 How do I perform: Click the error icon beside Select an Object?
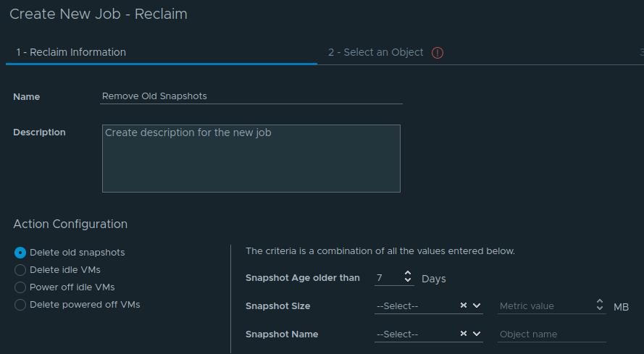(x=438, y=53)
